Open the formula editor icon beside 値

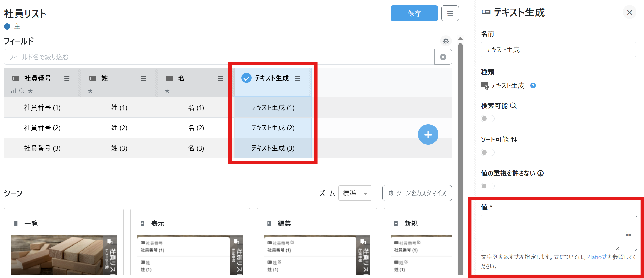pos(628,233)
